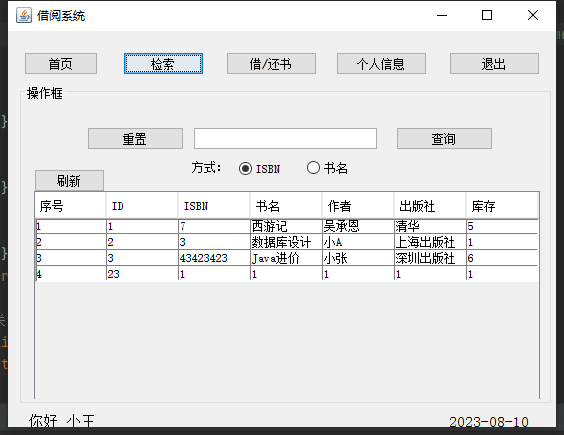
Task: Click the 刷新 refresh button
Action: tap(69, 181)
